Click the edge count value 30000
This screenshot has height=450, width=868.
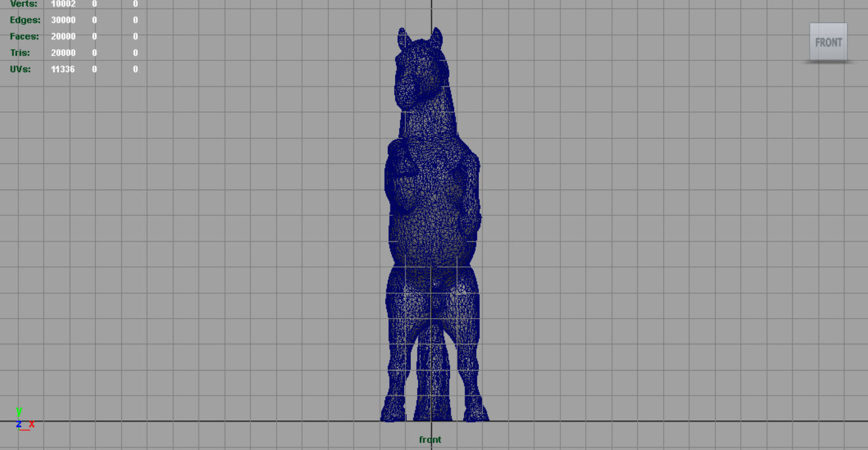point(63,20)
